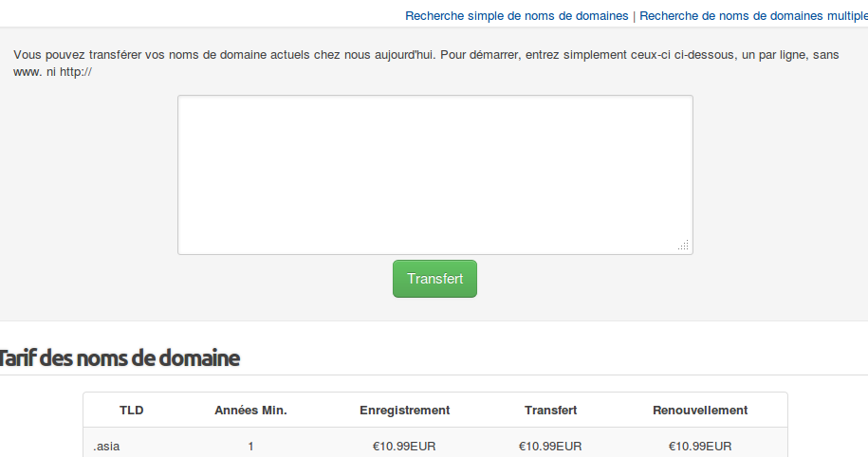Click the Transfert column header in table
The width and height of the screenshot is (868, 457).
point(551,410)
